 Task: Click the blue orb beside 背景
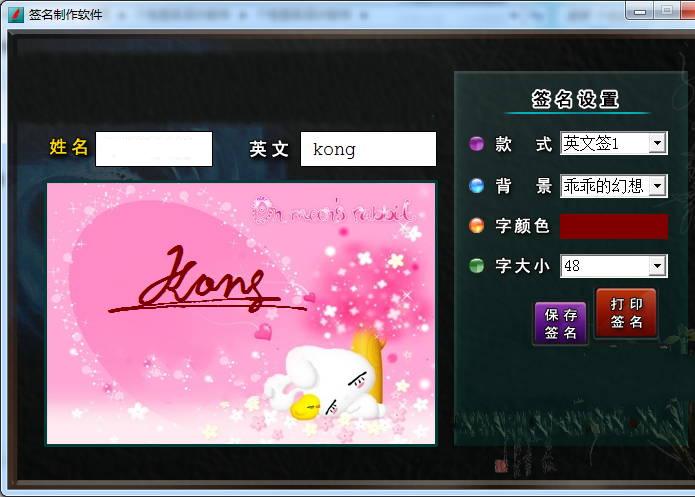pos(477,185)
